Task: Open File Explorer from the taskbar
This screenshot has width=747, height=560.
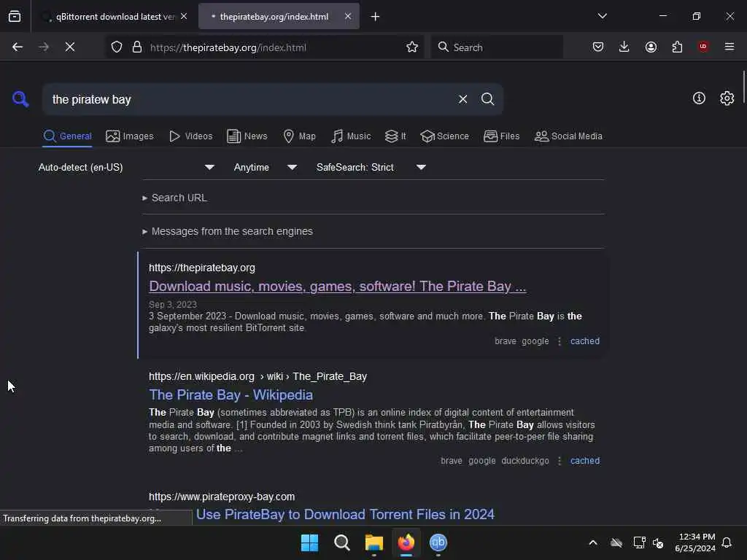Action: (x=374, y=542)
